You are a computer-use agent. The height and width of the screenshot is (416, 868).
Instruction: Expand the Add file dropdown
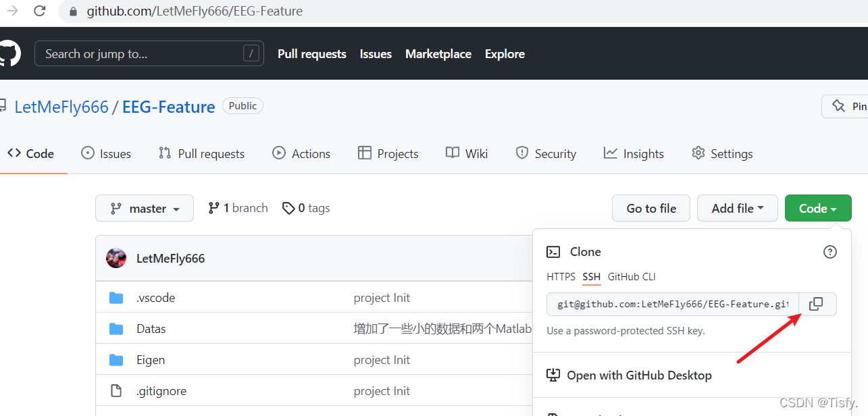pyautogui.click(x=738, y=208)
